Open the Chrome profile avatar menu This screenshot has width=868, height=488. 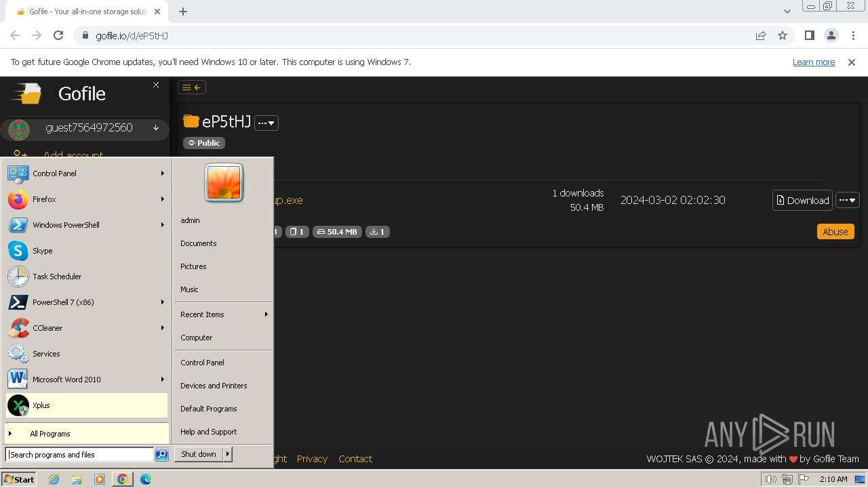click(x=831, y=35)
